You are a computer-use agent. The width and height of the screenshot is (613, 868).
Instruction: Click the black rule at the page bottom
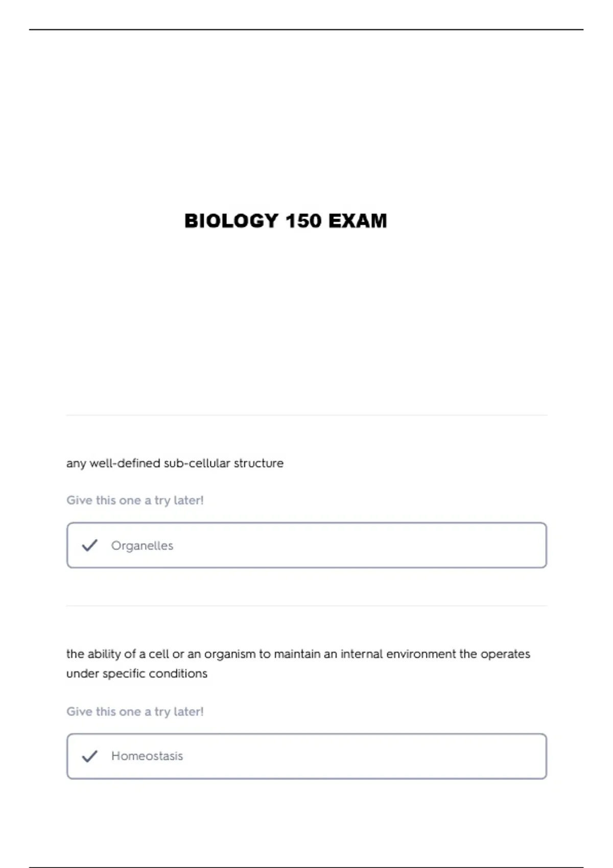(x=306, y=866)
